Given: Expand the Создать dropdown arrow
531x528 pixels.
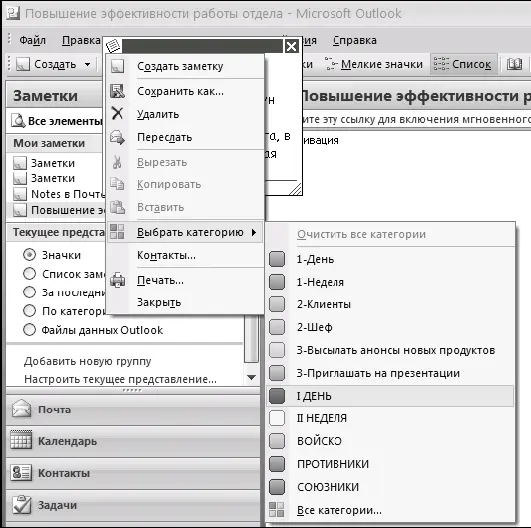Looking at the screenshot, I should point(87,64).
